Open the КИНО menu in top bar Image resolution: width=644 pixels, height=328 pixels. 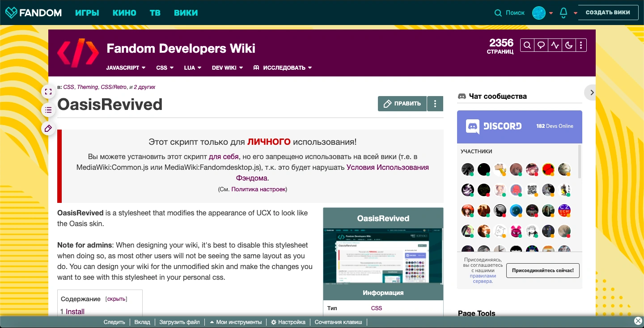(124, 13)
